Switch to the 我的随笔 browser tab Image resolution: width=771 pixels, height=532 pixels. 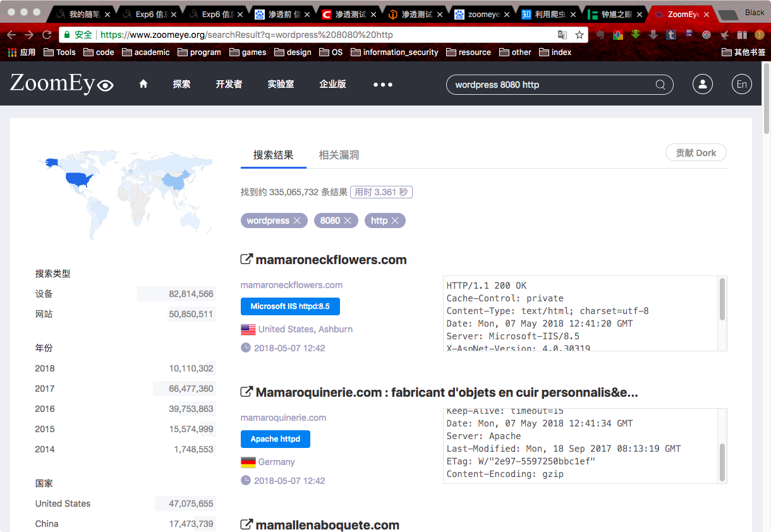83,14
